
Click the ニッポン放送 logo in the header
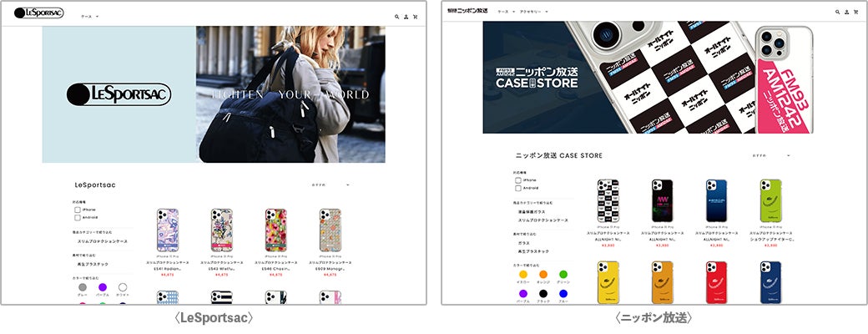coord(467,11)
